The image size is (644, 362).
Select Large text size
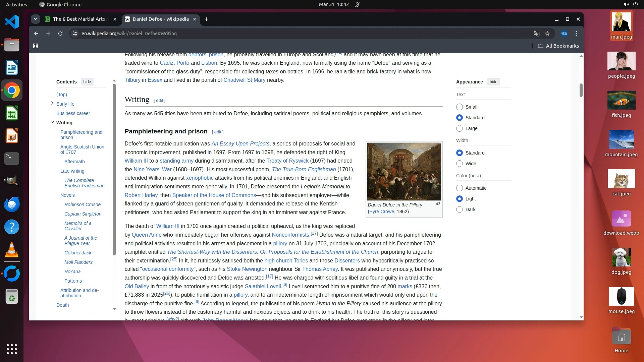(x=460, y=128)
